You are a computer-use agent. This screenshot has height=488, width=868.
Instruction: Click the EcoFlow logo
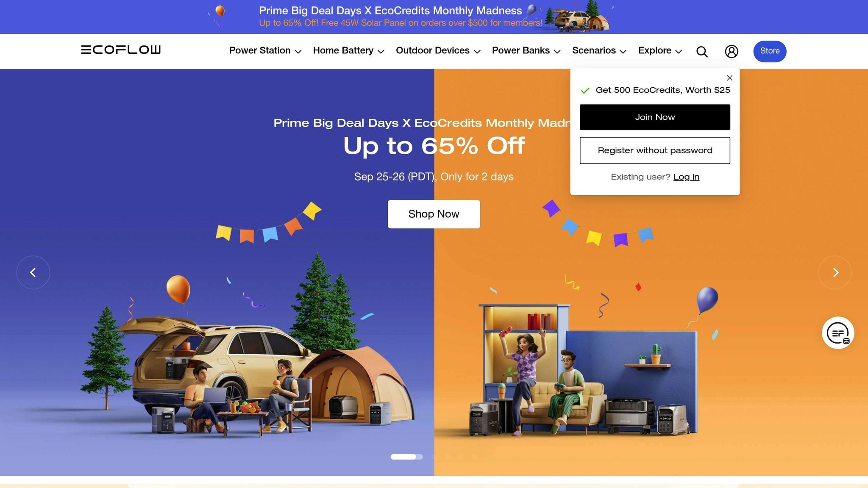[121, 50]
